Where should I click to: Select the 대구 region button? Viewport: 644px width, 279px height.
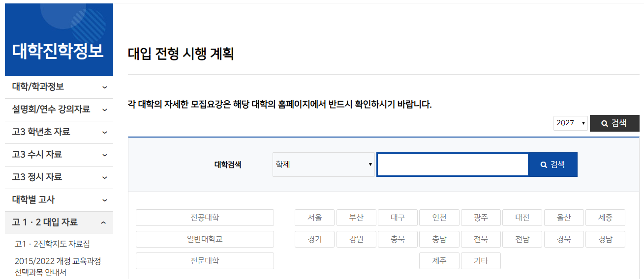(398, 218)
